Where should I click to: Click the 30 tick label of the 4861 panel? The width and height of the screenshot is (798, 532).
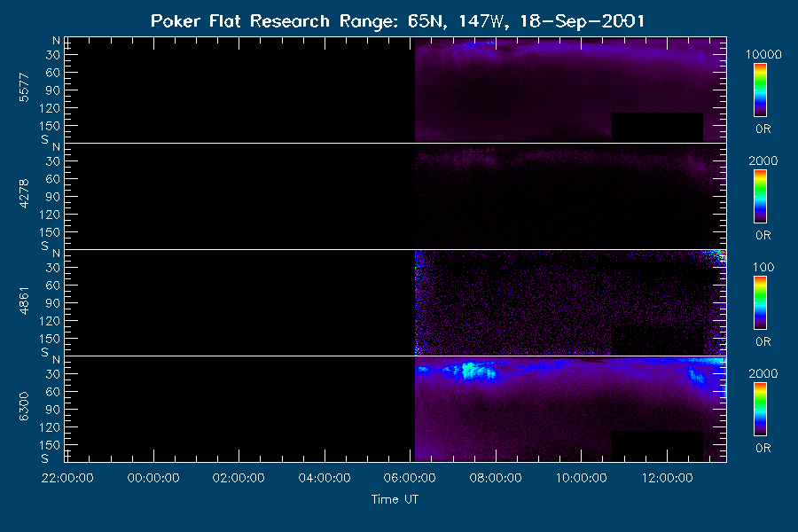pyautogui.click(x=53, y=268)
